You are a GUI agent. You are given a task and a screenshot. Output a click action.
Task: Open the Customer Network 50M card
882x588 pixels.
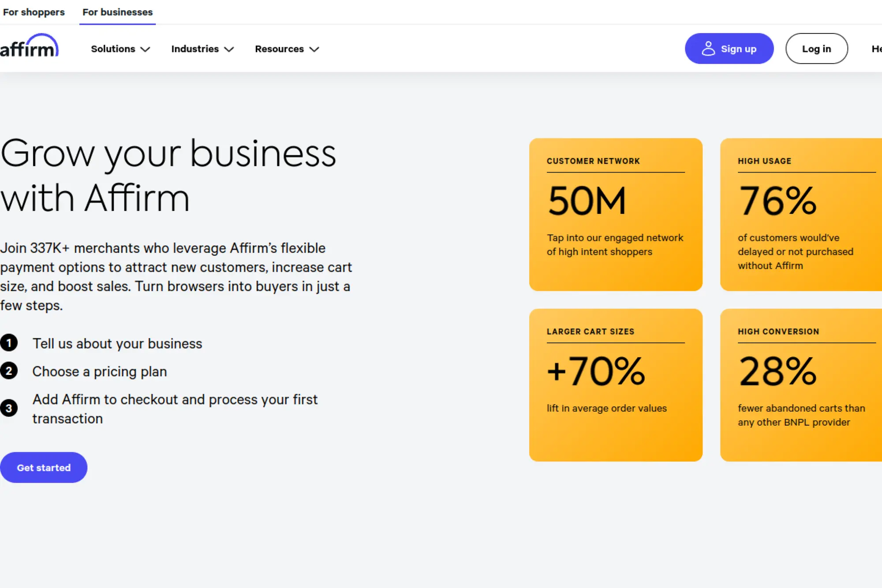point(615,214)
